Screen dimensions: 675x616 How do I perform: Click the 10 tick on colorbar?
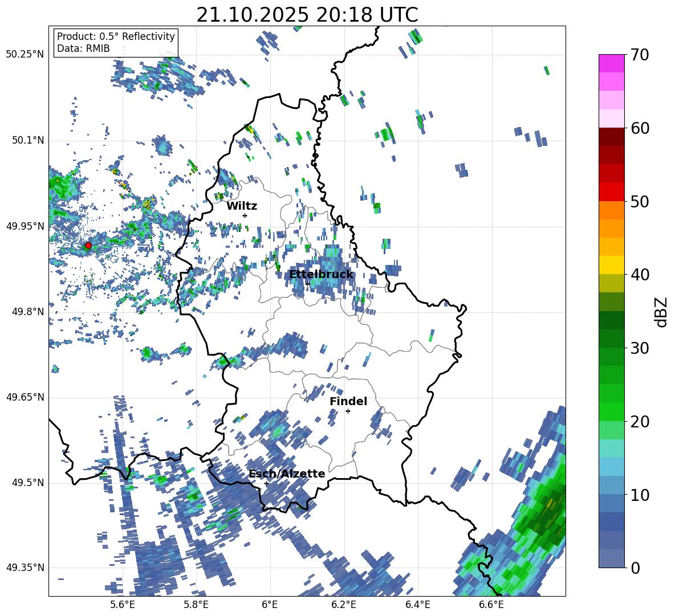pyautogui.click(x=640, y=494)
